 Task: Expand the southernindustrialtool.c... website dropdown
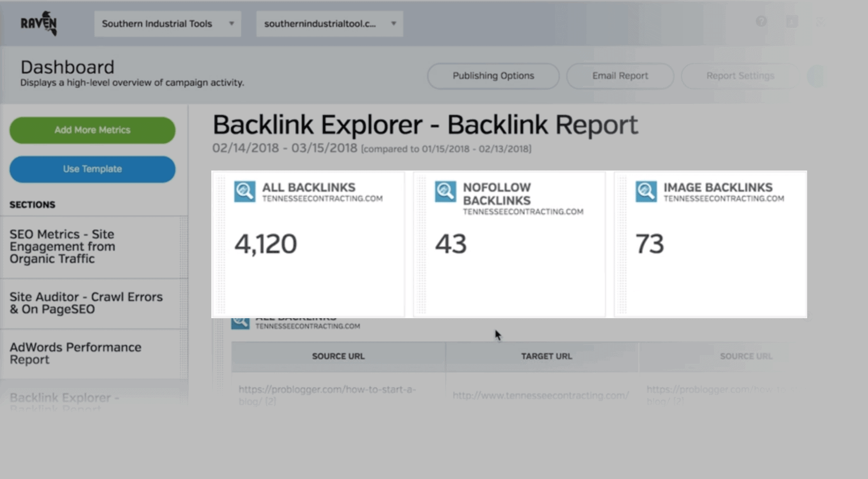pyautogui.click(x=329, y=24)
